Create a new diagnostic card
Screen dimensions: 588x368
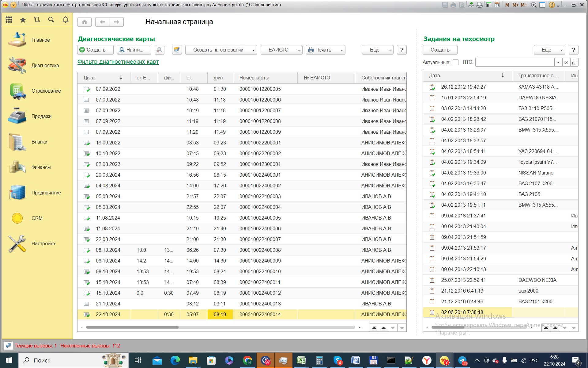[95, 50]
